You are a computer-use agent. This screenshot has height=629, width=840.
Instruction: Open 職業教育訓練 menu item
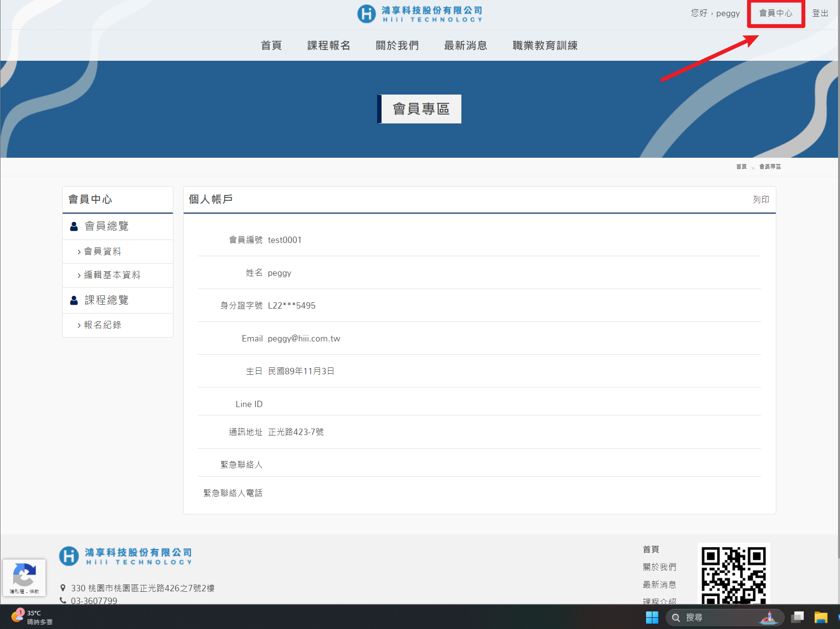[545, 46]
